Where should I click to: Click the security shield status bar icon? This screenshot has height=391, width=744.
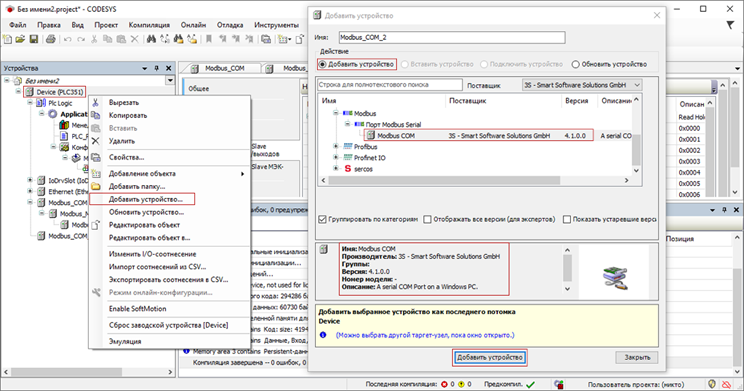[712, 384]
